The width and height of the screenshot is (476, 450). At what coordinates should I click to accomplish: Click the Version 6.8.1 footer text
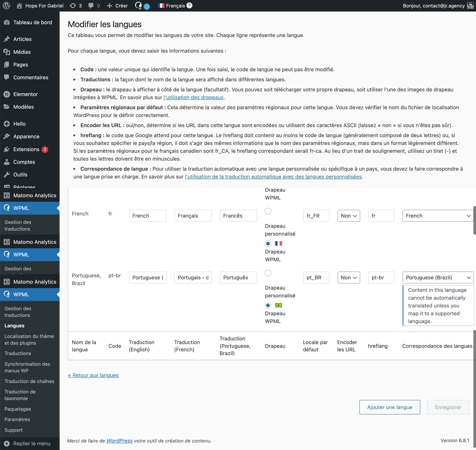[455, 440]
